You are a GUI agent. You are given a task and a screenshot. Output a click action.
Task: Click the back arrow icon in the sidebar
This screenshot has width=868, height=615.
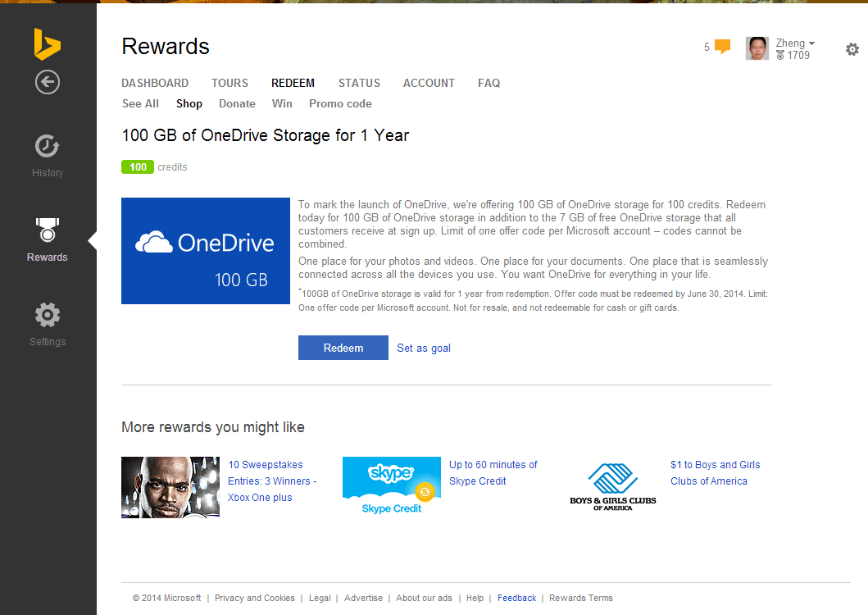point(47,82)
